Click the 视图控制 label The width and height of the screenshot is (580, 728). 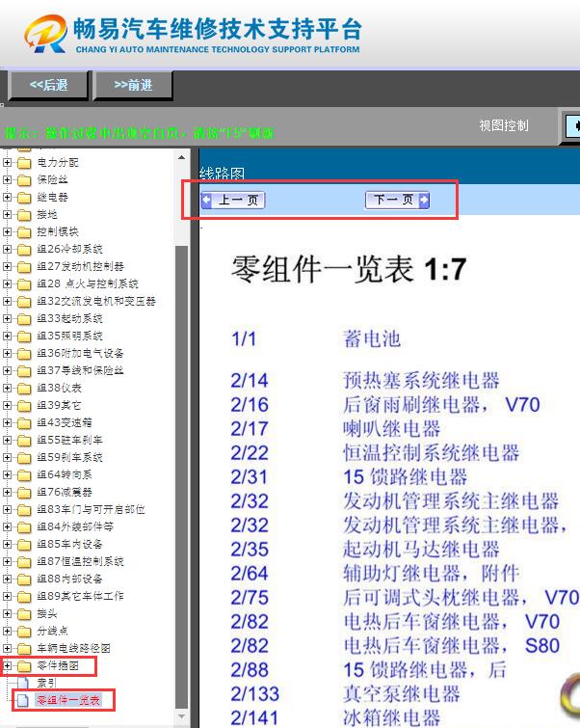[x=504, y=125]
